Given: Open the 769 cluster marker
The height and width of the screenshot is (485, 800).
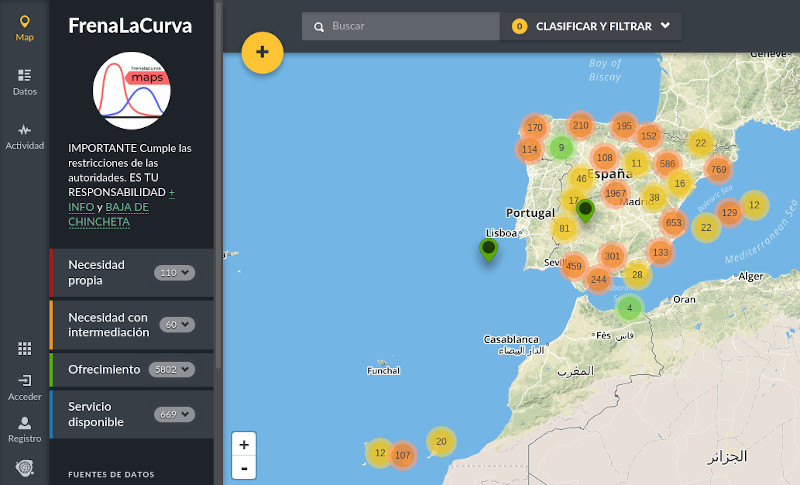Looking at the screenshot, I should (x=718, y=169).
